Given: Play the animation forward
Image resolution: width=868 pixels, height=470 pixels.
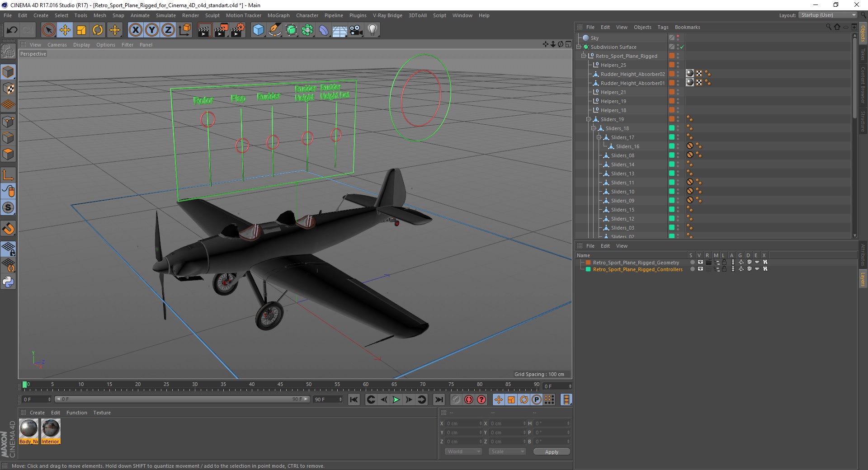Looking at the screenshot, I should point(396,399).
